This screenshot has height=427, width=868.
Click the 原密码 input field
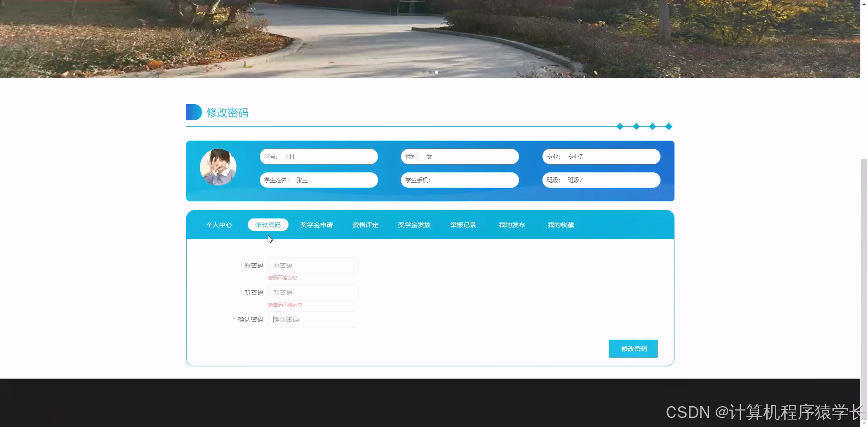click(312, 266)
